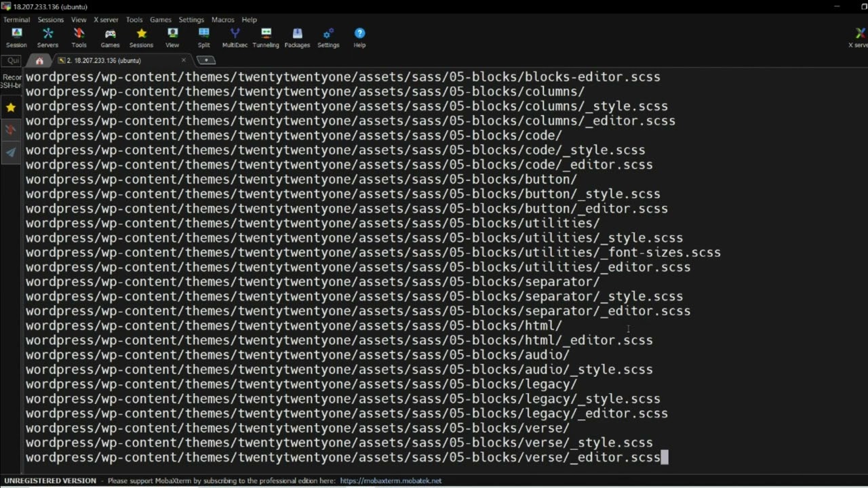
Task: Open the Settings gear toolbar icon
Action: pyautogui.click(x=328, y=38)
